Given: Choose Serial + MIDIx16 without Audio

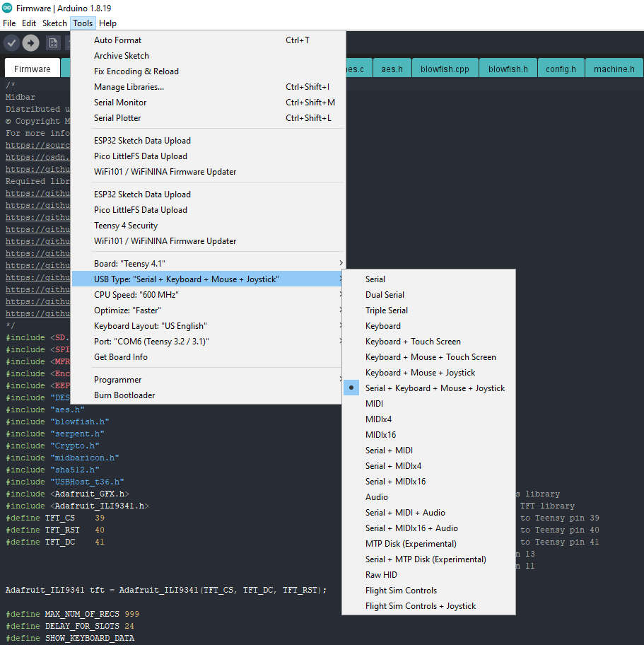Looking at the screenshot, I should click(428, 482).
